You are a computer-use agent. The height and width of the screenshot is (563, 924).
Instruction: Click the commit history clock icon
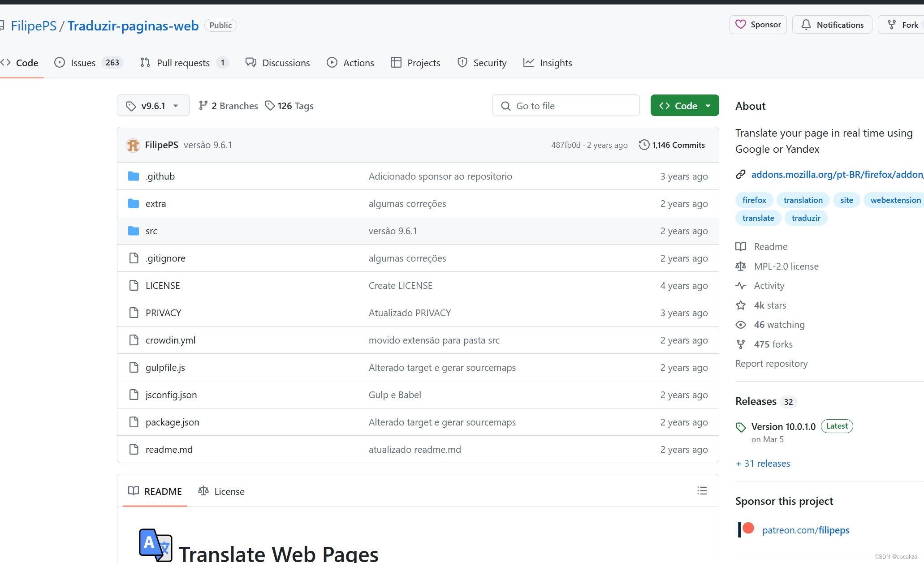[644, 145]
